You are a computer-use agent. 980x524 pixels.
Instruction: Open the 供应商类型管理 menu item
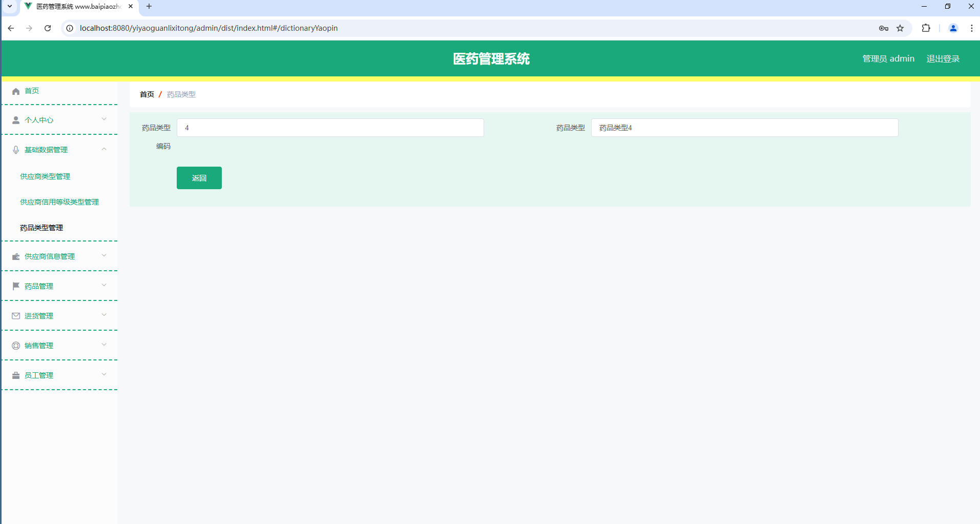coord(45,176)
